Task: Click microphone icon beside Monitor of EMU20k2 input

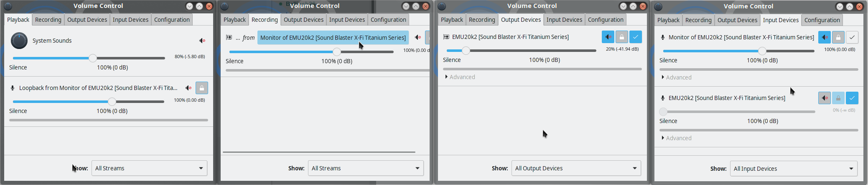Action: pos(663,37)
